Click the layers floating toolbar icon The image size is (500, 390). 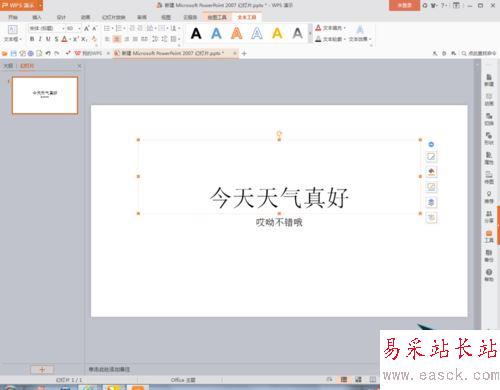431,202
